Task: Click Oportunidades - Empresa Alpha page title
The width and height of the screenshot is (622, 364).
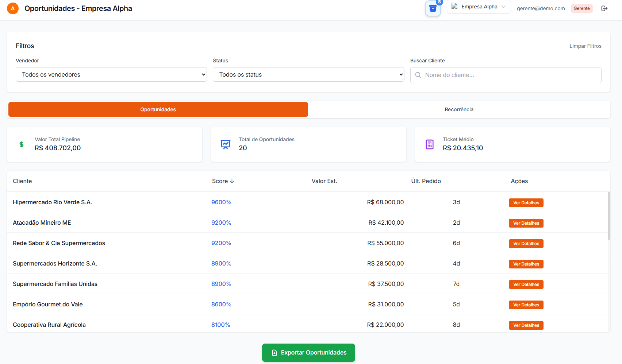Action: [78, 8]
